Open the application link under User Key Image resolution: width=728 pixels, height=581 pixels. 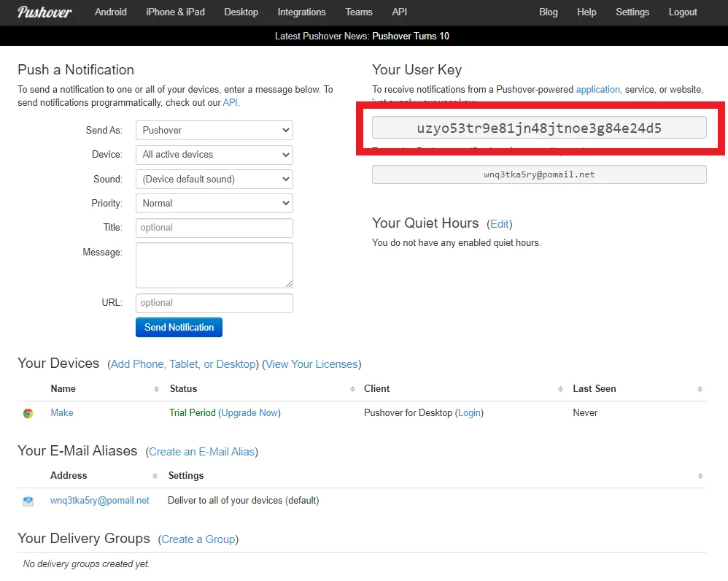click(597, 90)
